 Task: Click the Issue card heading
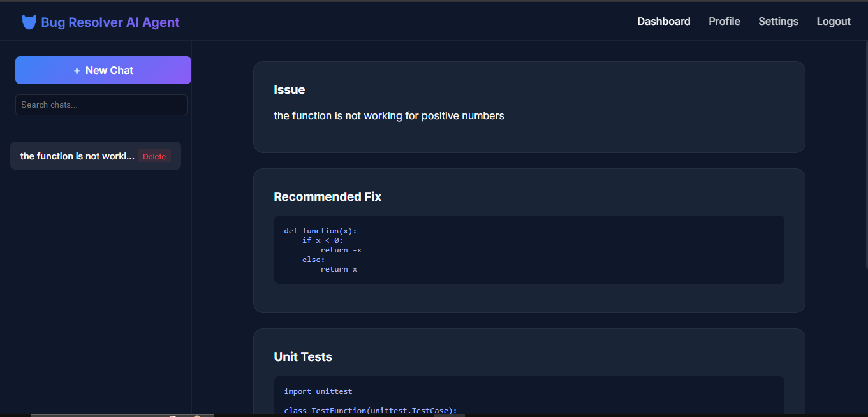click(290, 90)
